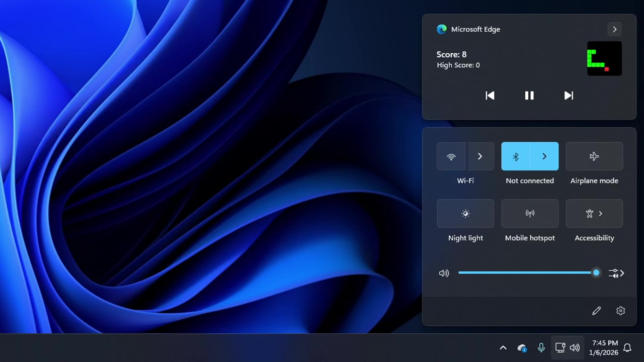The width and height of the screenshot is (644, 362).
Task: Open the Snake game media thumbnail
Action: tap(604, 59)
